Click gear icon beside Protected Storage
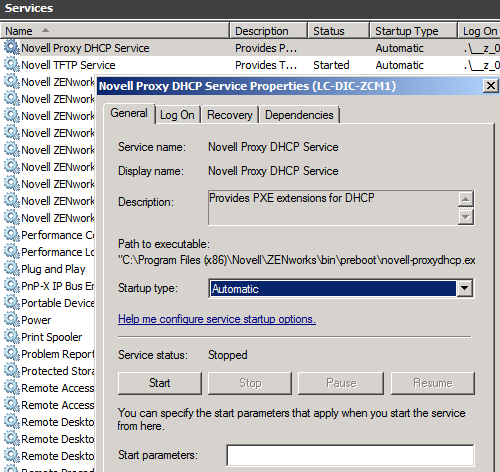Screen dimensions: 500x472 pyautogui.click(x=12, y=370)
